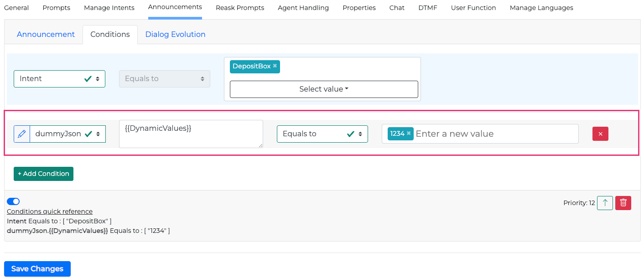Screen dimensions: 644x278
Task: Remove the 1234 value tag
Action: [409, 134]
